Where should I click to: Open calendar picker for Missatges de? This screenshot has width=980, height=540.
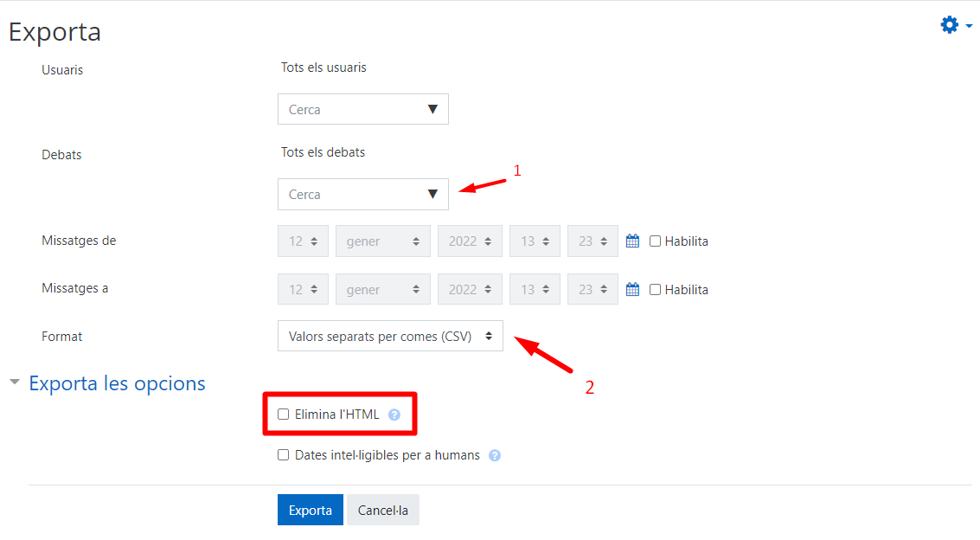tap(632, 241)
